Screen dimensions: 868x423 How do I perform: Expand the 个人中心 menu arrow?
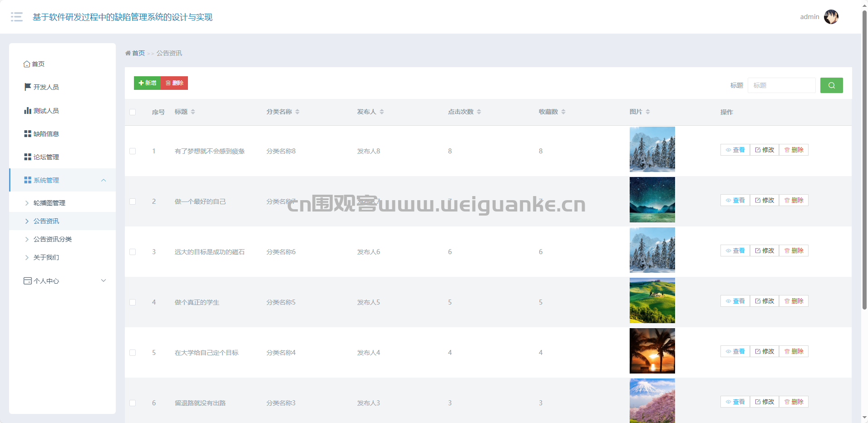104,280
